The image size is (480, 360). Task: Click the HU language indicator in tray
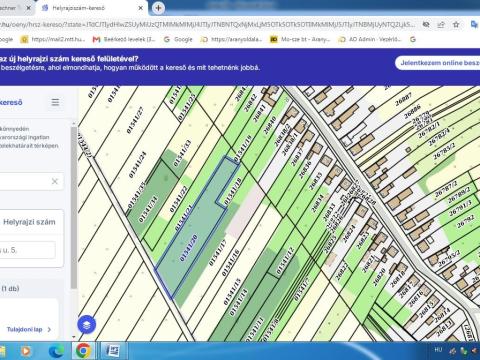(438, 350)
